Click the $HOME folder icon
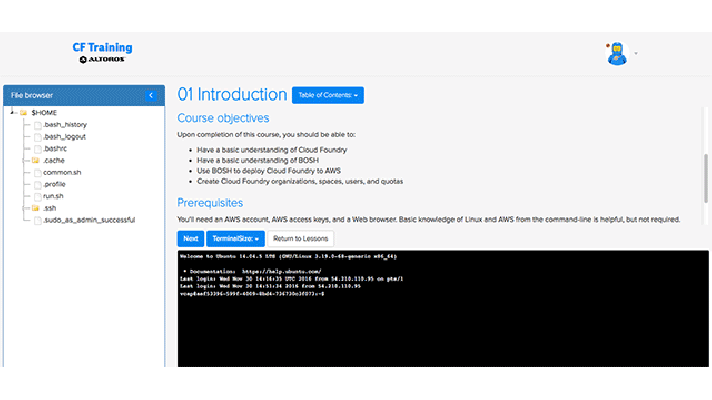This screenshot has width=712, height=400. tap(24, 113)
